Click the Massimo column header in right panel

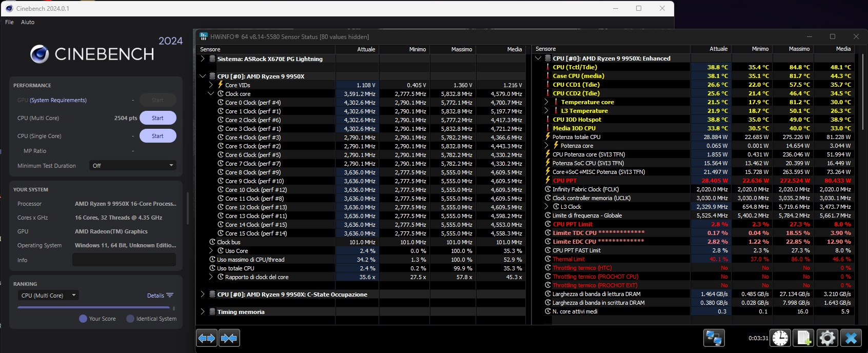[793, 49]
